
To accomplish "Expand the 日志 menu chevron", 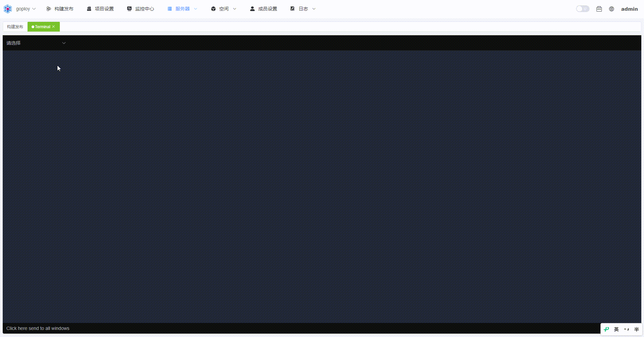I will coord(314,9).
